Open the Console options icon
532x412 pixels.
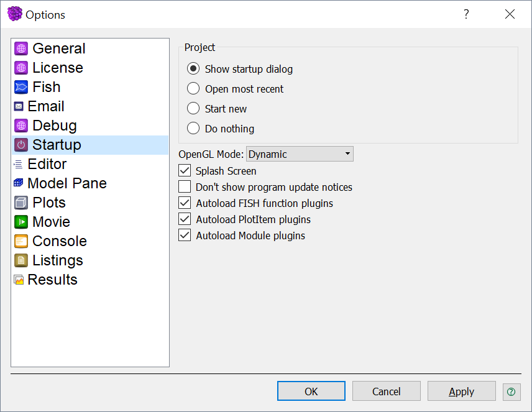click(x=21, y=241)
